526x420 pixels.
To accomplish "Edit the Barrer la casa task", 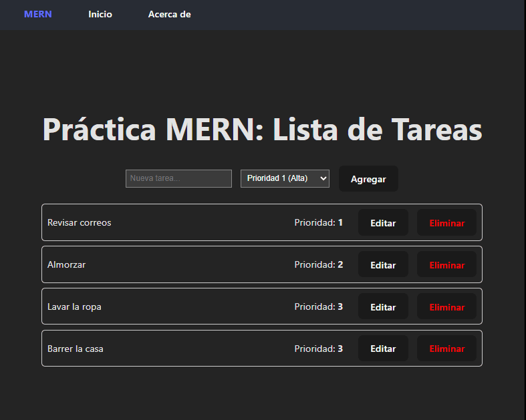I will [x=383, y=349].
